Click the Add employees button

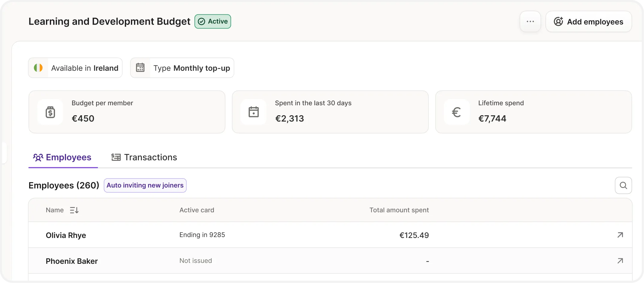coord(588,22)
